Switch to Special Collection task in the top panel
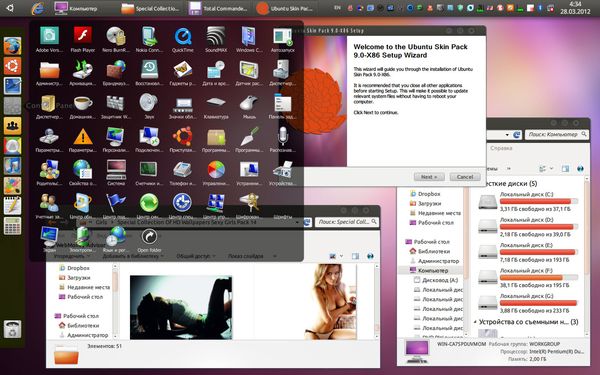 click(150, 8)
